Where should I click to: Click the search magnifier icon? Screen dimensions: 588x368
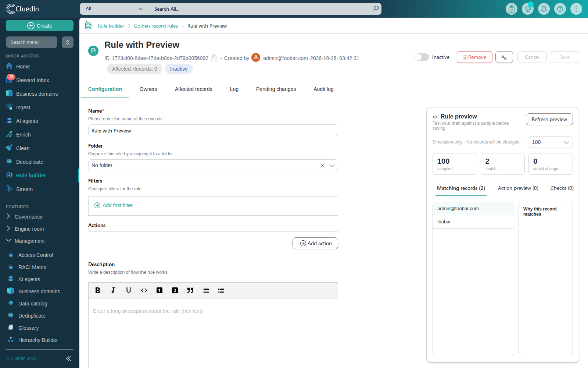(x=375, y=9)
